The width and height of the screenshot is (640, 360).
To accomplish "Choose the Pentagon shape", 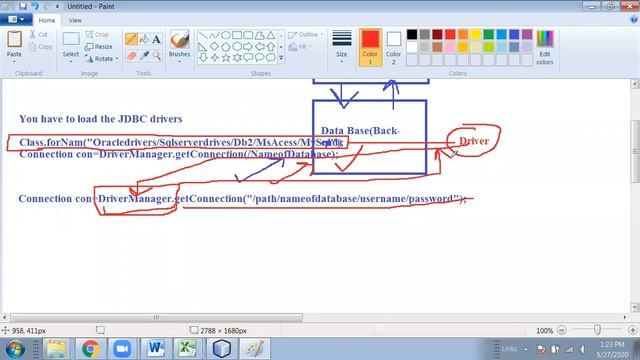I will [x=226, y=47].
